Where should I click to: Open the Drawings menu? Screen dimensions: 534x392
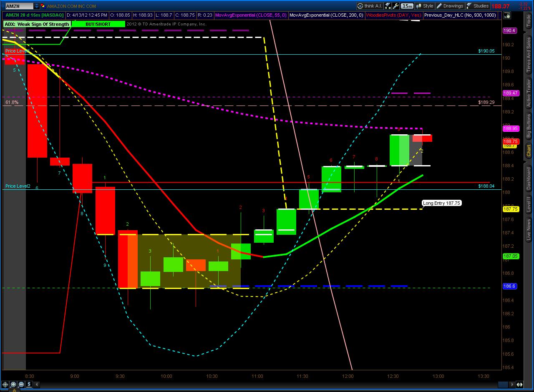point(450,6)
